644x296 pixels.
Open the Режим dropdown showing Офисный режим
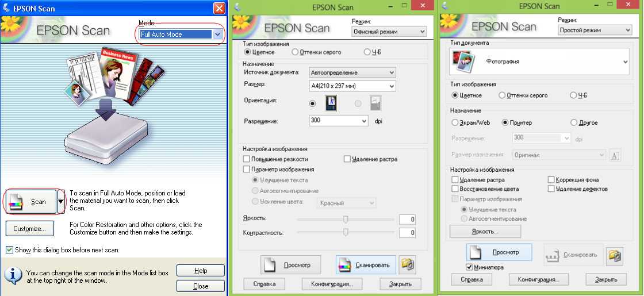pyautogui.click(x=389, y=32)
